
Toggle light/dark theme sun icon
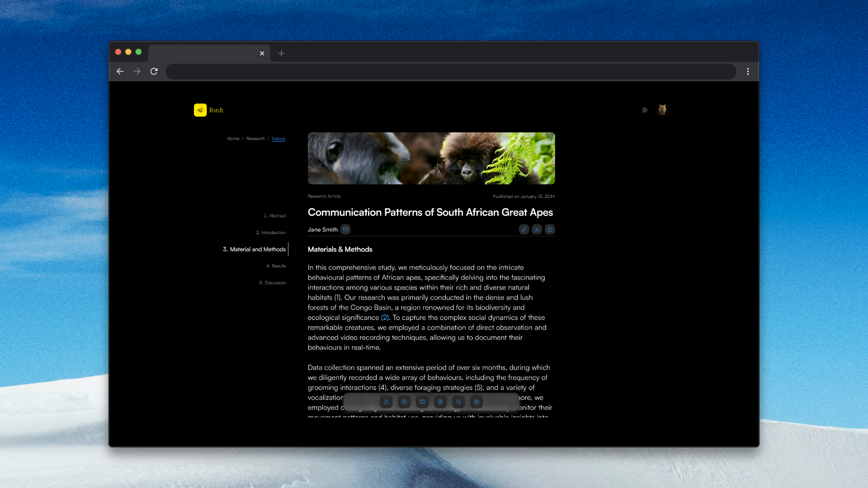(x=645, y=110)
